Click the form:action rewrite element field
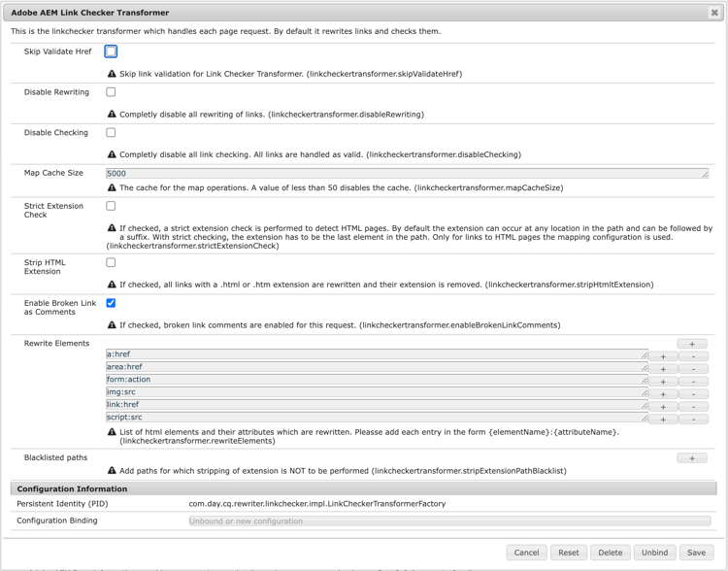 coord(377,379)
